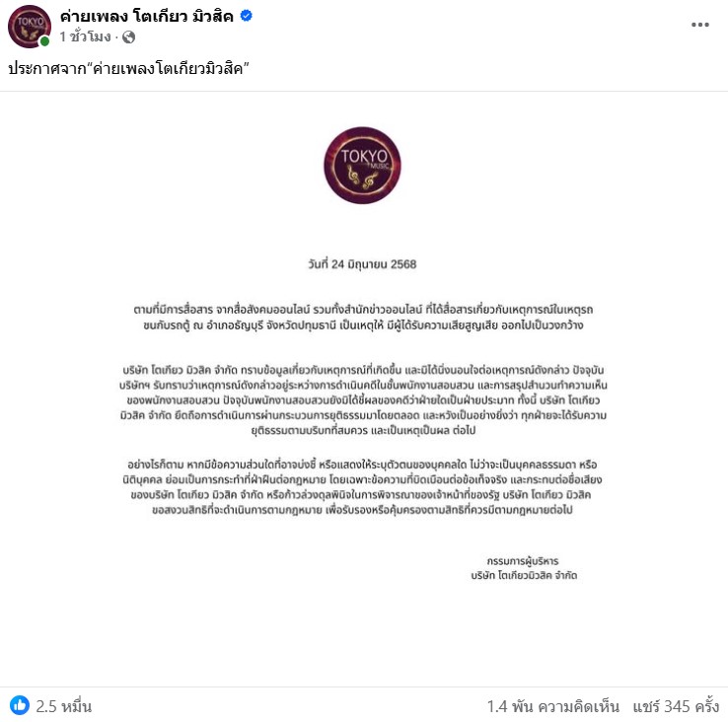Viewport: 728px width, 722px height.
Task: View the 2.5 หมื่น reactions count
Action: tap(63, 706)
